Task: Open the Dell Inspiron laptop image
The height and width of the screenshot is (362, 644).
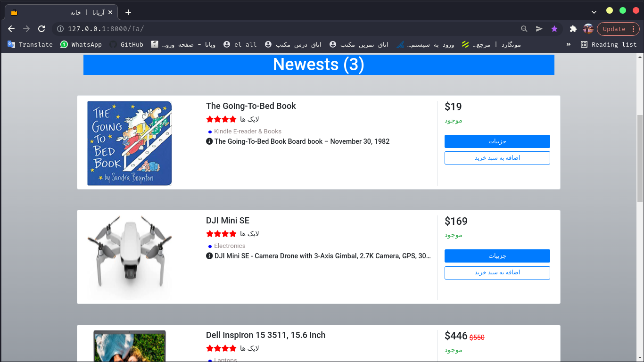Action: [x=130, y=346]
